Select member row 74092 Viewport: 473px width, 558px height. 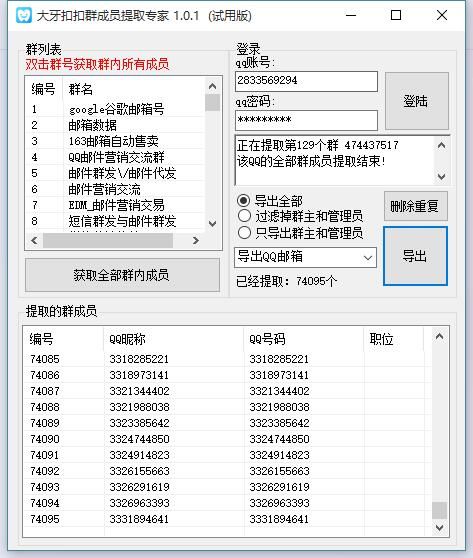228,471
